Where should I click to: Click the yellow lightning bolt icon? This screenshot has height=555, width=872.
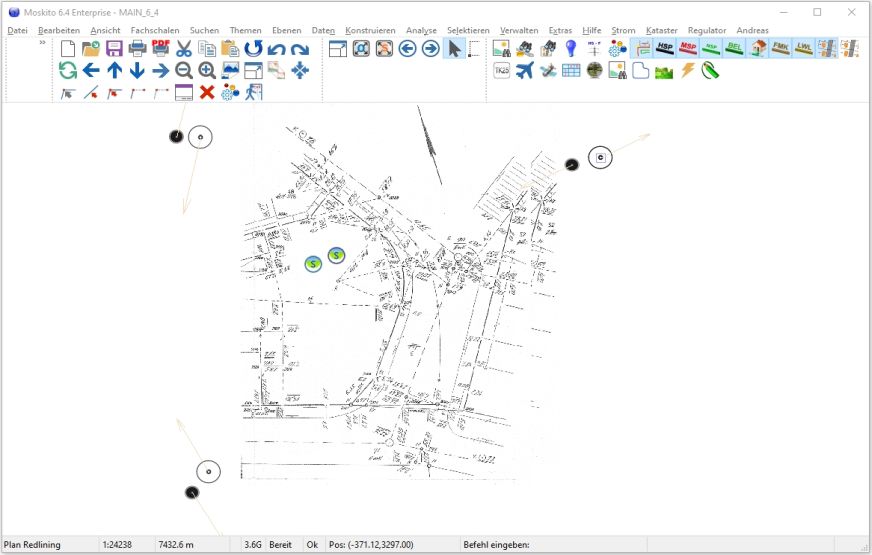point(687,70)
